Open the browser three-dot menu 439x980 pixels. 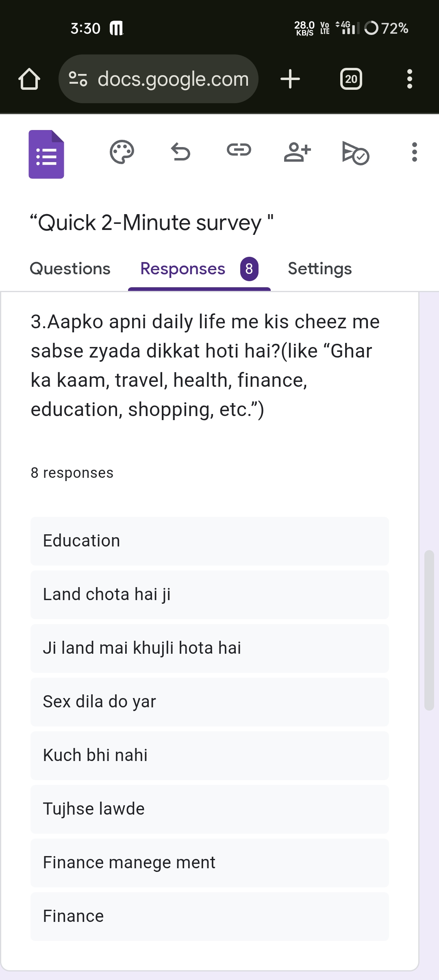[x=409, y=79]
